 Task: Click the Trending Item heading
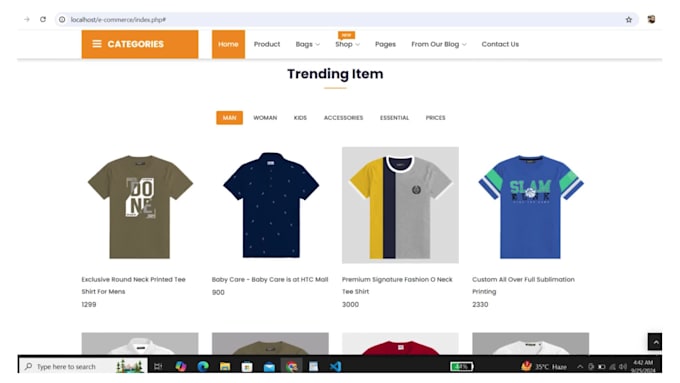335,74
